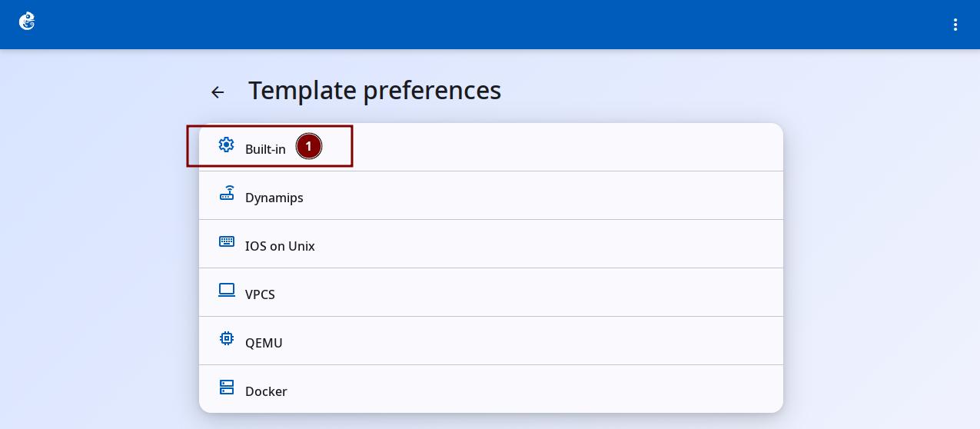Click the Dynamips router icon
Screen dimensions: 980x429
pos(226,193)
